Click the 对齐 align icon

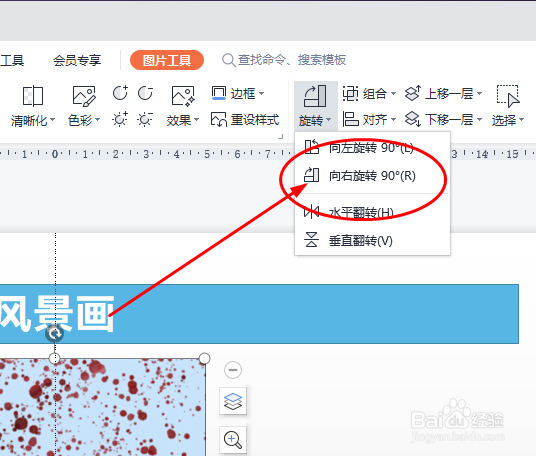[350, 119]
